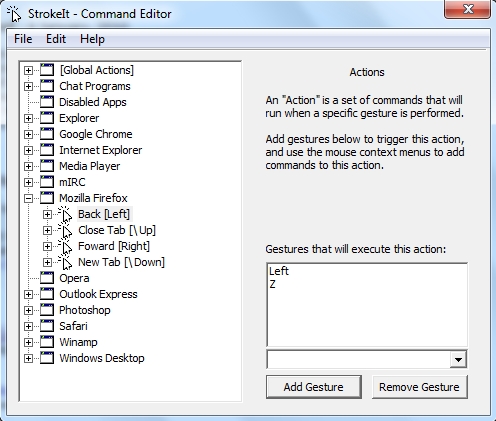Open the Edit menu
Screen dimensions: 496x421
click(x=56, y=39)
